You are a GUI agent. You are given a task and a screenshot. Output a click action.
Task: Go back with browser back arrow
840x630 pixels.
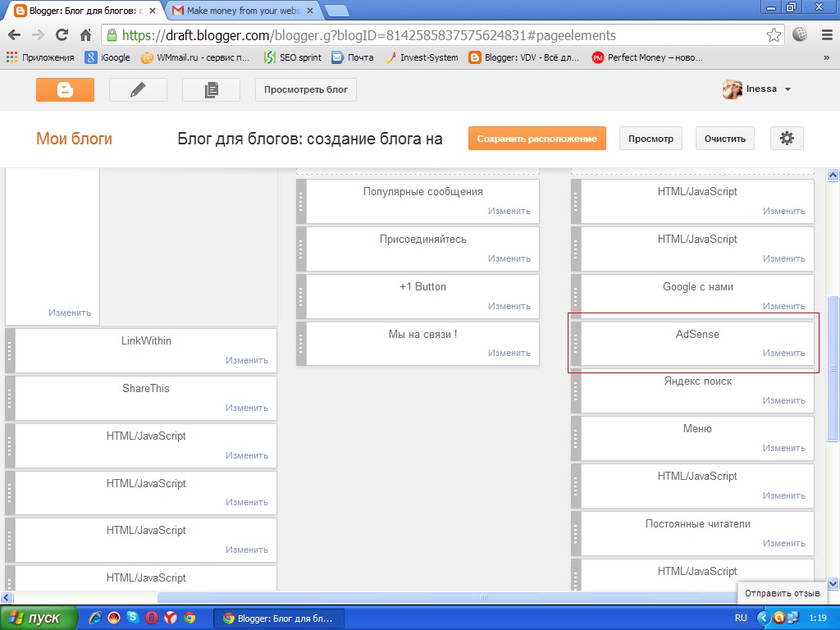(x=15, y=35)
